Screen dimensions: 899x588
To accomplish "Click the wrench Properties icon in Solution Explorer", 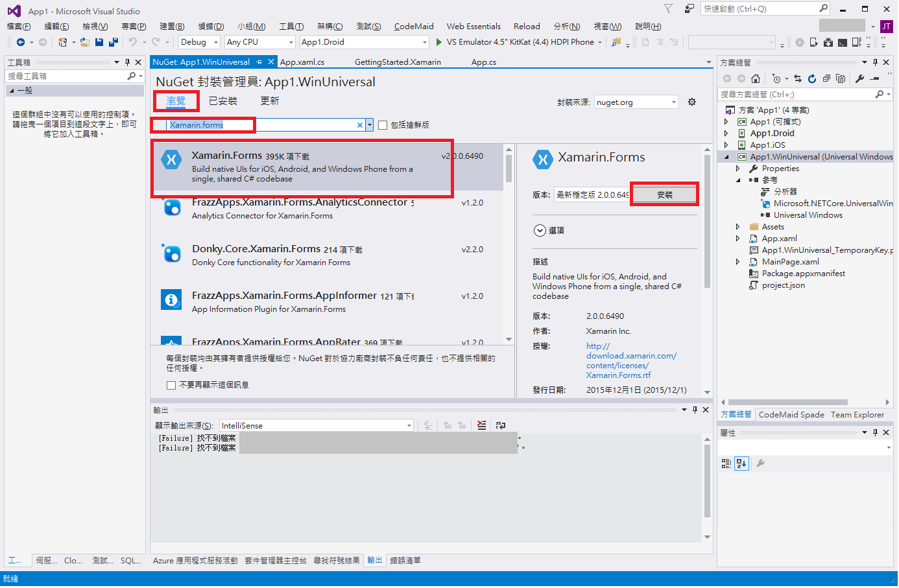I will [x=859, y=78].
